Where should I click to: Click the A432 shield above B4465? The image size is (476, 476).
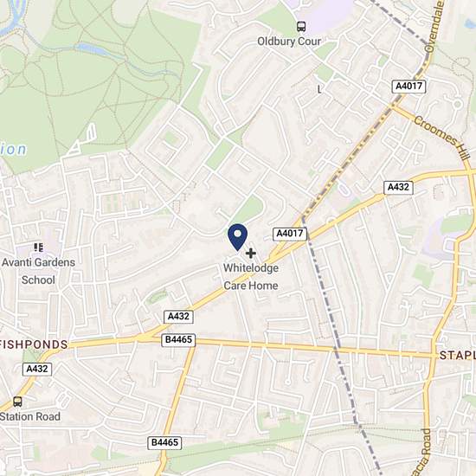tap(178, 317)
